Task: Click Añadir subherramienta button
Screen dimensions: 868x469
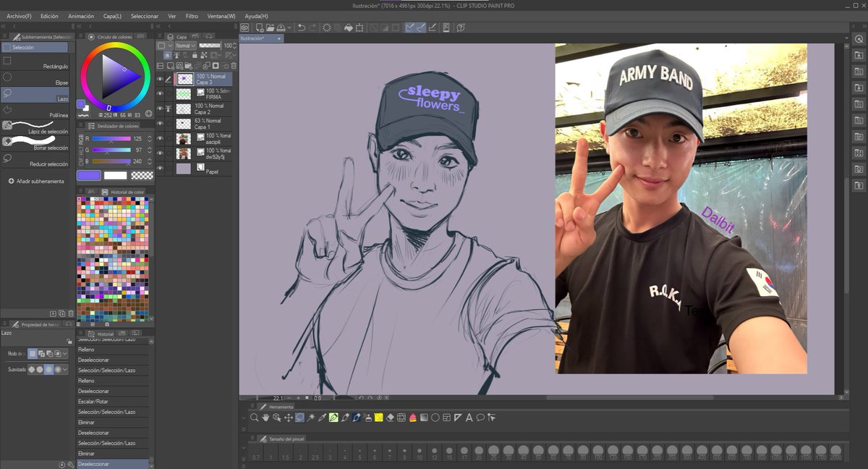Action: click(x=36, y=181)
